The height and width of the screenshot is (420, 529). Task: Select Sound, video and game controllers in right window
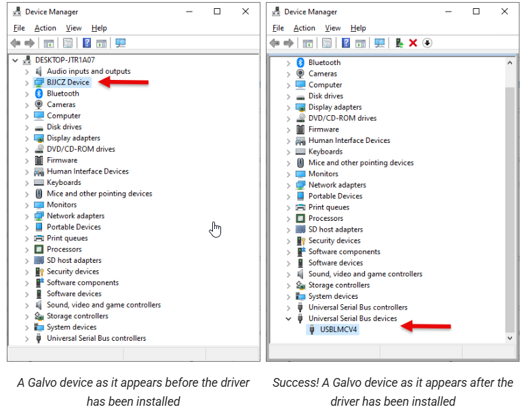366,274
